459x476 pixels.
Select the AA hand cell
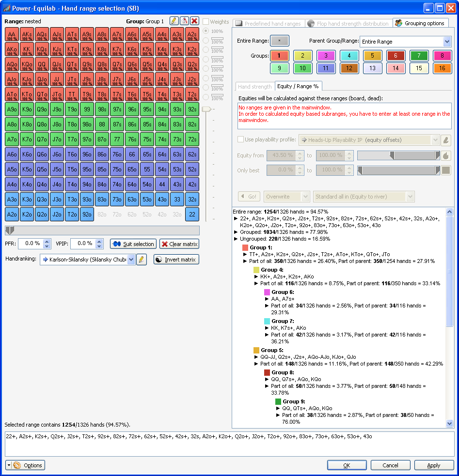pyautogui.click(x=12, y=34)
